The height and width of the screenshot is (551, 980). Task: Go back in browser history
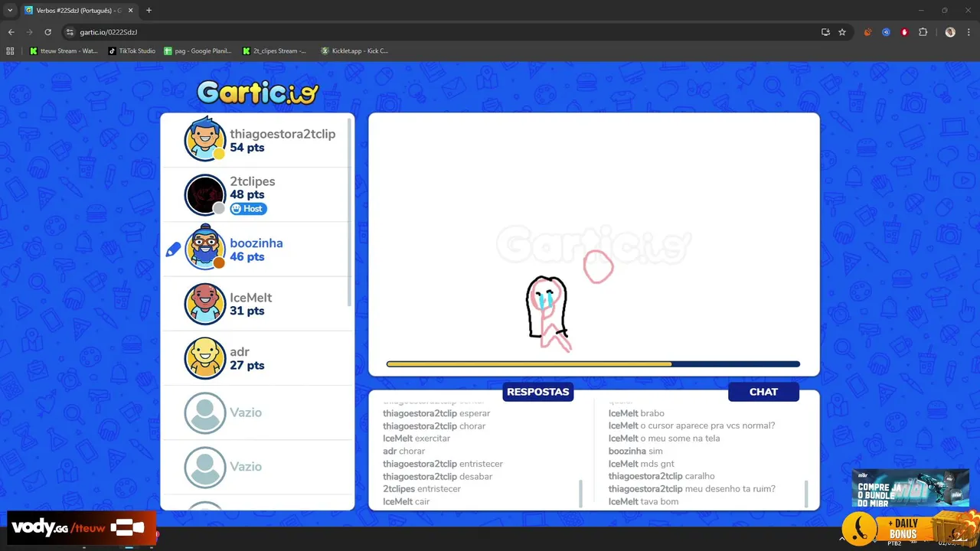click(x=11, y=32)
